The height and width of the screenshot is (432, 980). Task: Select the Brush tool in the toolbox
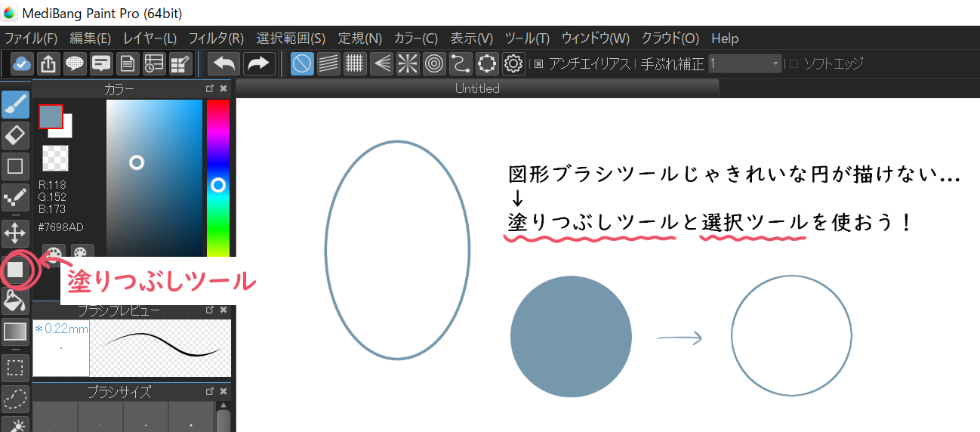pos(15,105)
